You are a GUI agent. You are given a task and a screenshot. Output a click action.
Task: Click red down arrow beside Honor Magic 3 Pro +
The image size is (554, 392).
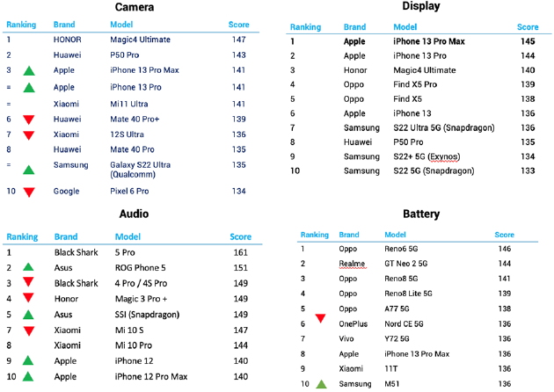pyautogui.click(x=28, y=298)
